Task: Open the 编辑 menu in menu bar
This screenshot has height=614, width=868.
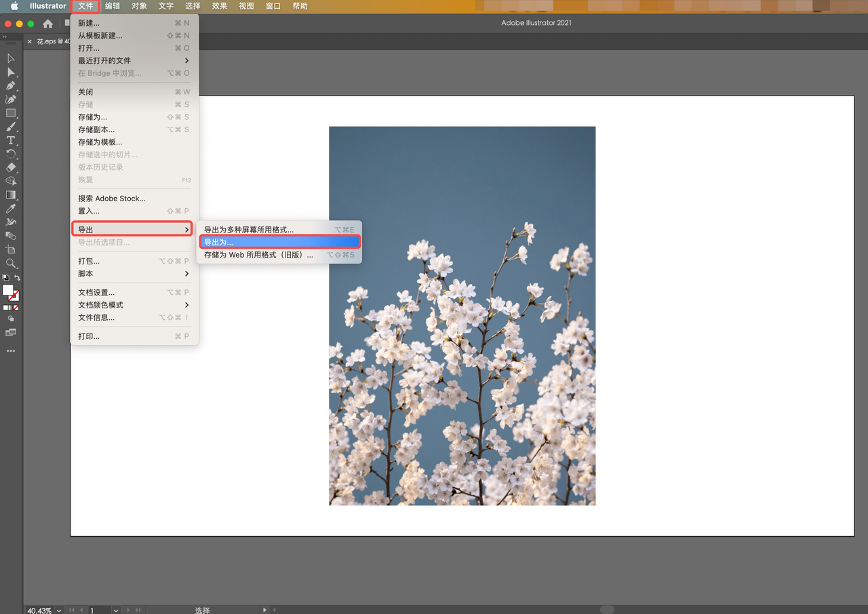Action: pos(113,6)
